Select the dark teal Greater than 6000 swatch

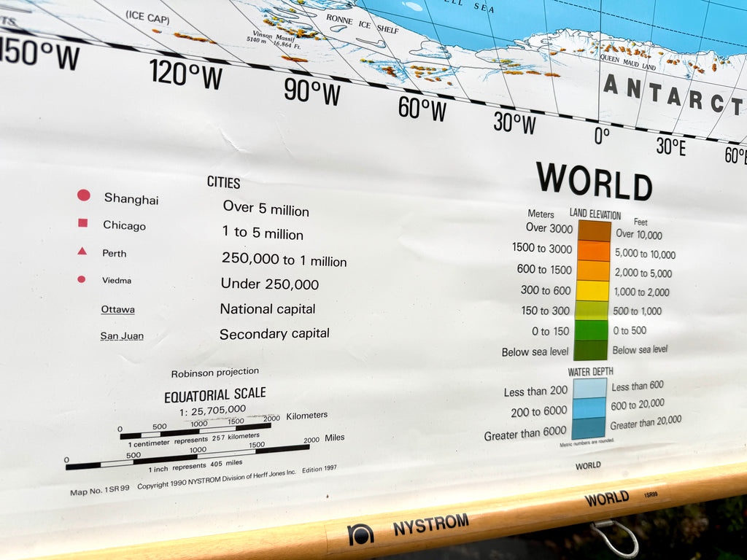(x=589, y=429)
